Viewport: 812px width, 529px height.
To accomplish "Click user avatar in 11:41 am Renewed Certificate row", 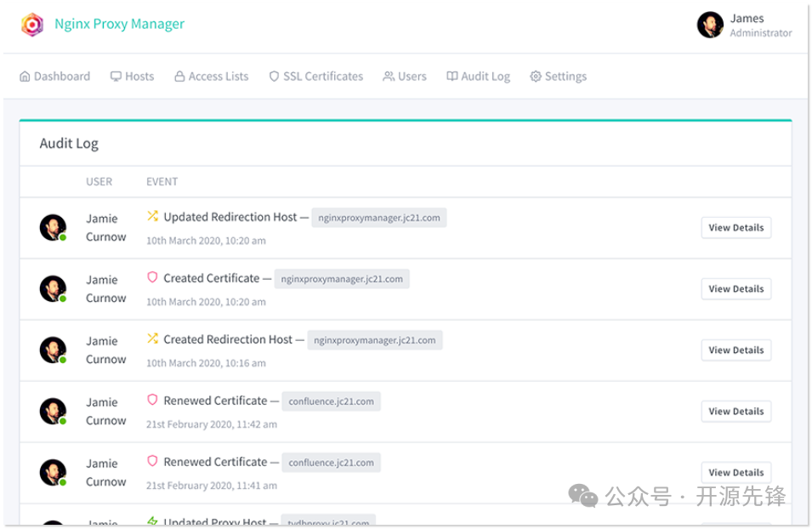I will [53, 472].
